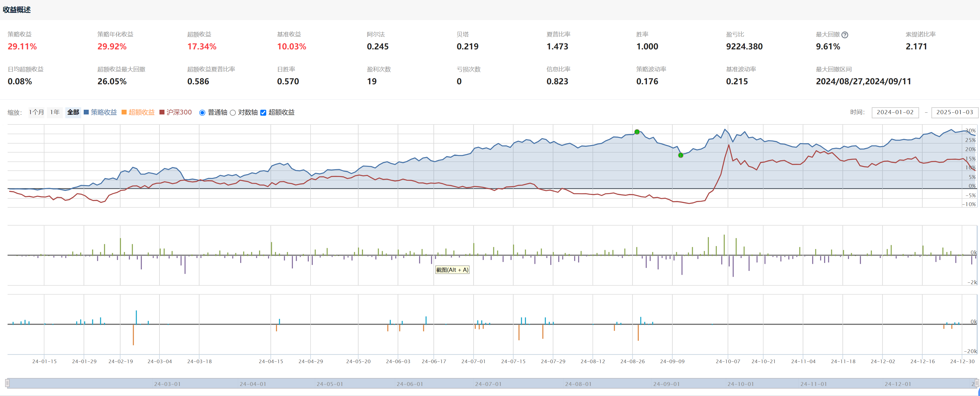Click the upper green drawdown marker dot
980x396 pixels.
[637, 132]
